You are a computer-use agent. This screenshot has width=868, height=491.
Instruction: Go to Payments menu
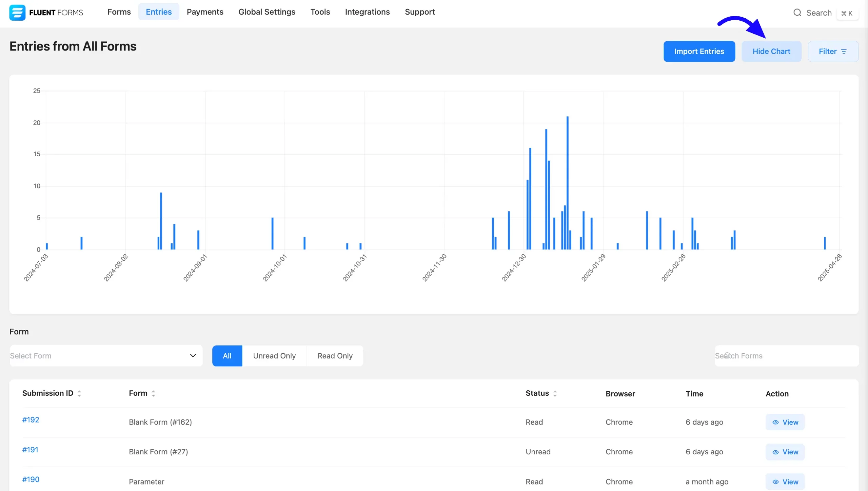click(x=205, y=12)
